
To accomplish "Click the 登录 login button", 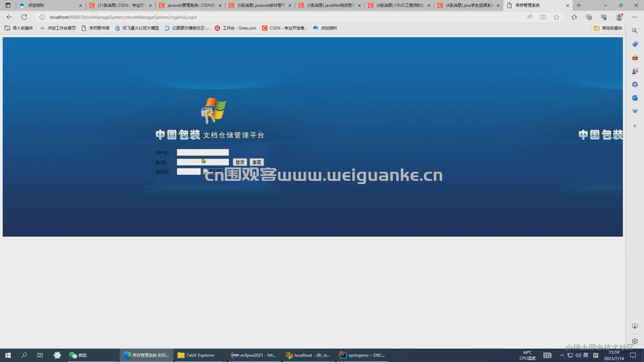I will click(x=239, y=162).
